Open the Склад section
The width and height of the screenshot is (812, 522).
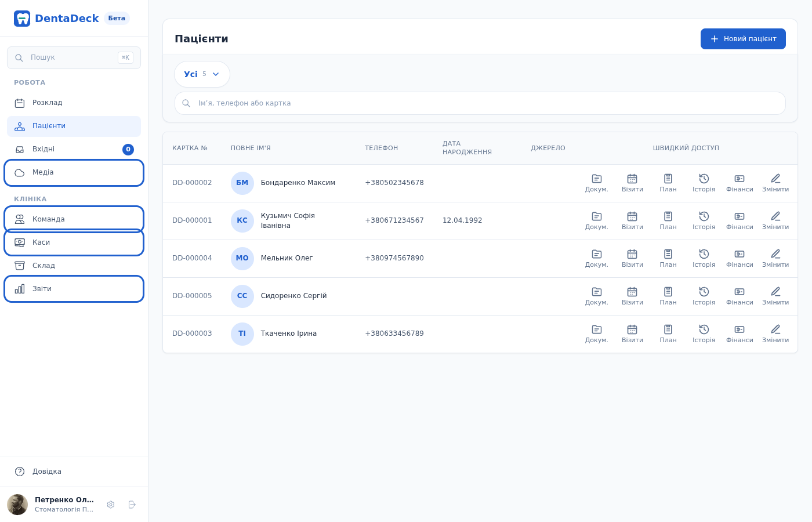[74, 266]
